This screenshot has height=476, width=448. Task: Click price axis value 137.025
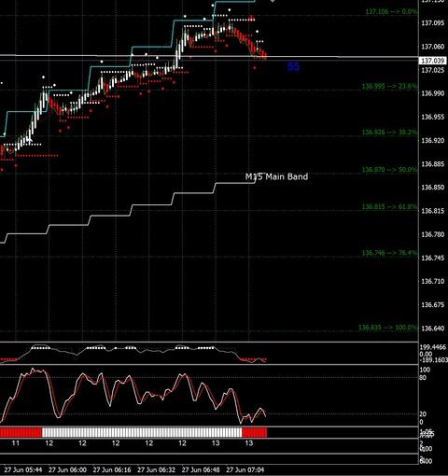pos(433,70)
